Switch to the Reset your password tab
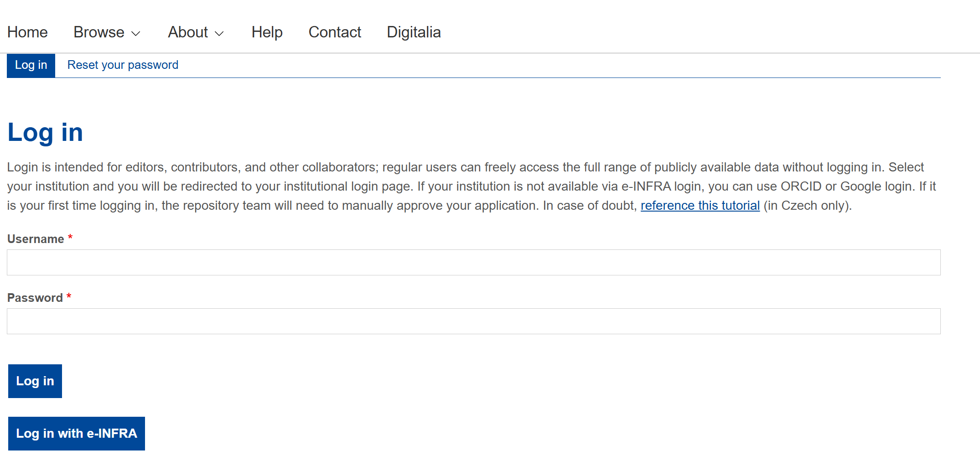Screen dimensions: 980x466 tap(122, 65)
